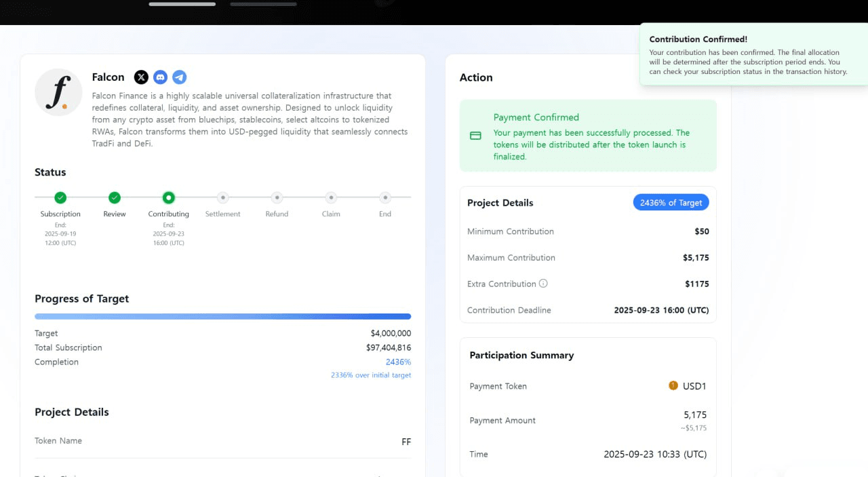
Task: Click the Total Subscription value '$97,404,816'
Action: tap(389, 347)
